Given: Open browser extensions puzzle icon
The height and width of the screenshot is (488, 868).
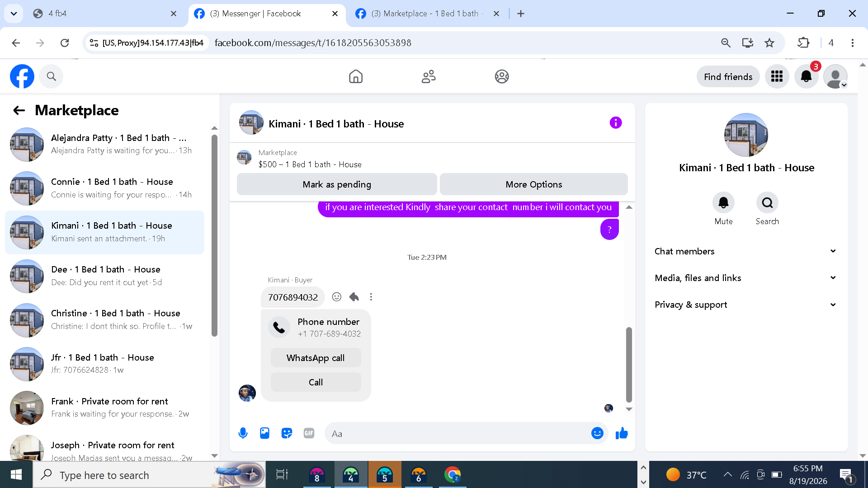Looking at the screenshot, I should pyautogui.click(x=803, y=42).
